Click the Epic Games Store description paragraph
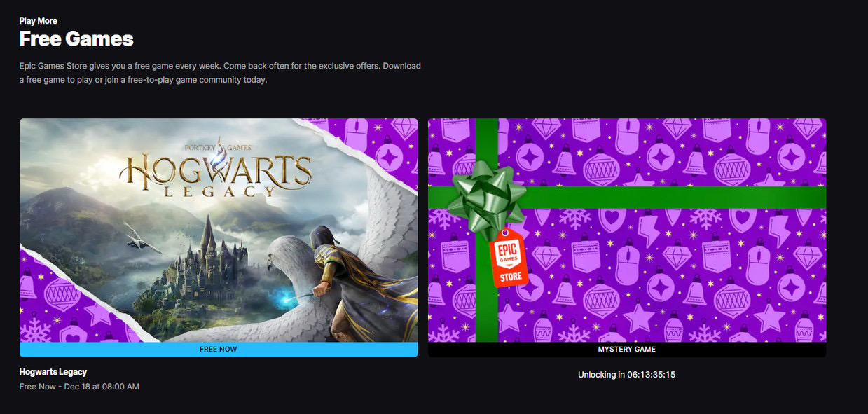The image size is (868, 414). point(220,73)
